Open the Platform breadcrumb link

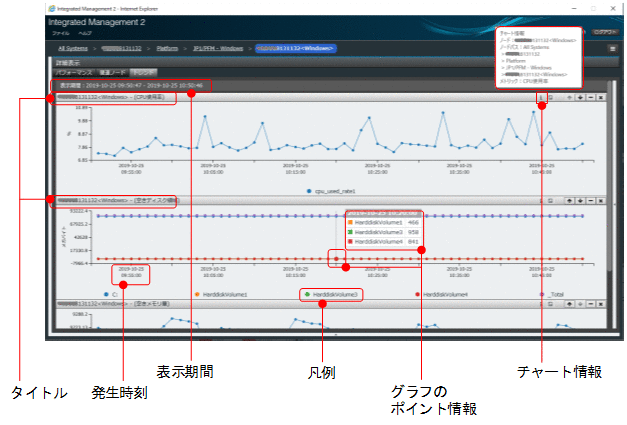167,48
